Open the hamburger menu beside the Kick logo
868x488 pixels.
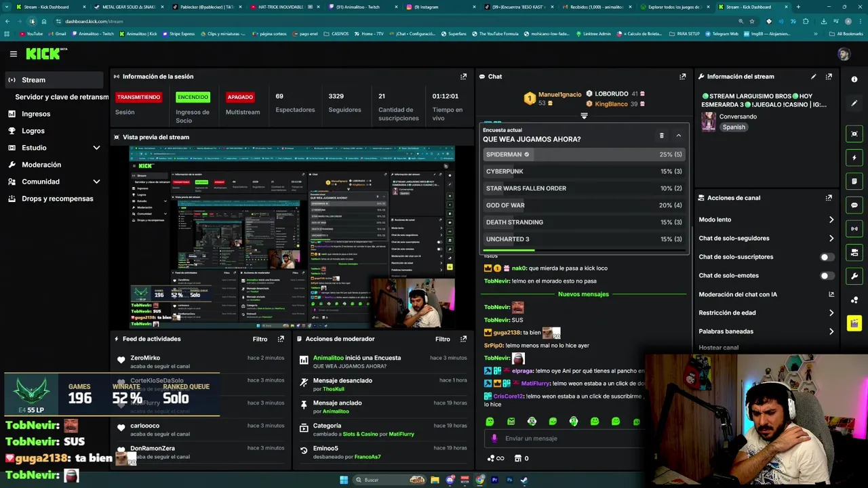tap(13, 54)
